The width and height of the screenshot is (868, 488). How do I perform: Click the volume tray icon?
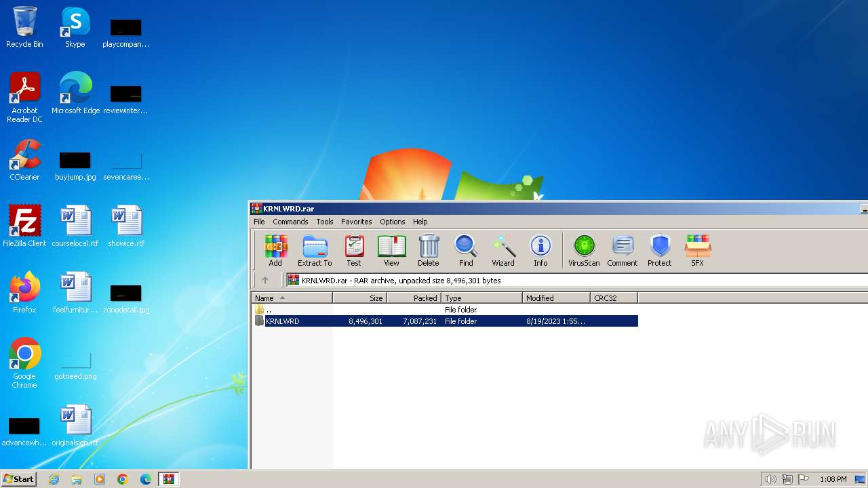pos(770,479)
